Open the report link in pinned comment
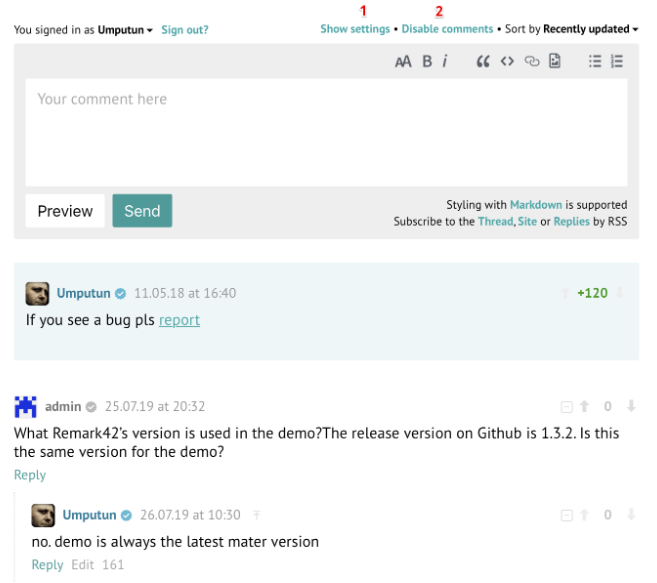657x583 pixels. coord(179,320)
